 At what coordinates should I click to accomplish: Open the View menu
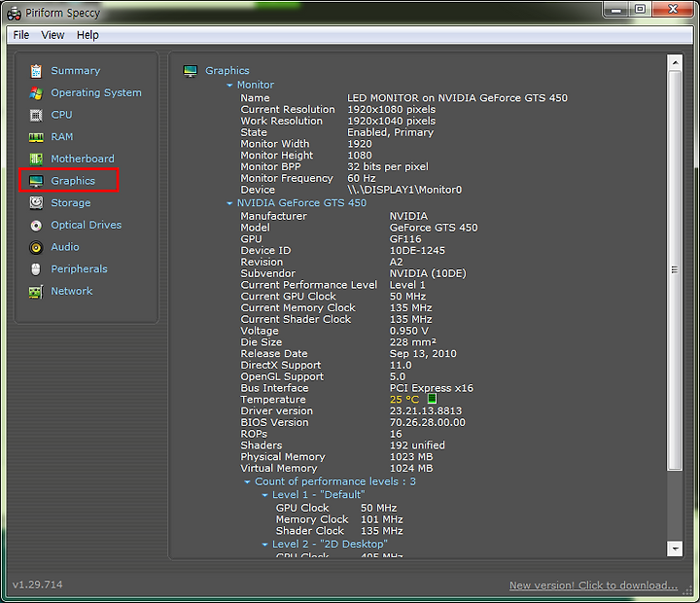click(52, 35)
